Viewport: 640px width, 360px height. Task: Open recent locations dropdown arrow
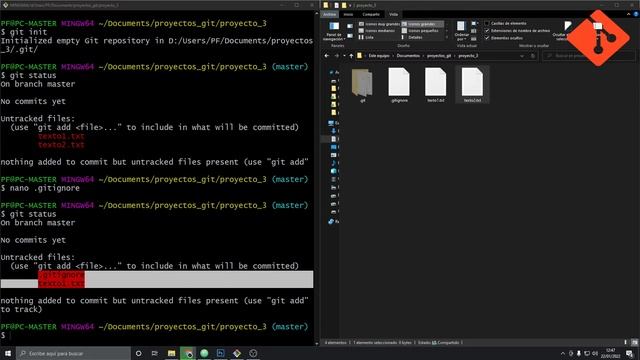344,56
